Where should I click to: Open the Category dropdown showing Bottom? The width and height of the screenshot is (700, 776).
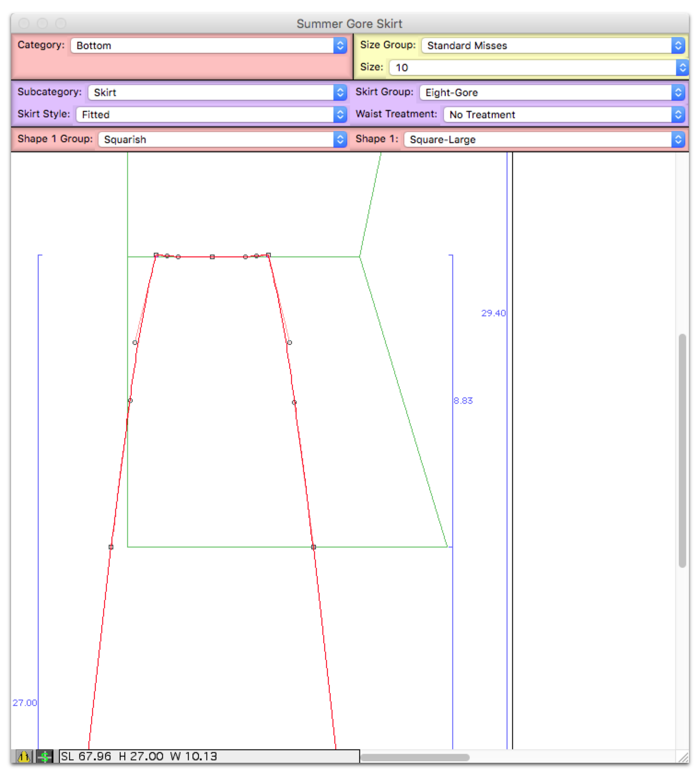click(209, 45)
